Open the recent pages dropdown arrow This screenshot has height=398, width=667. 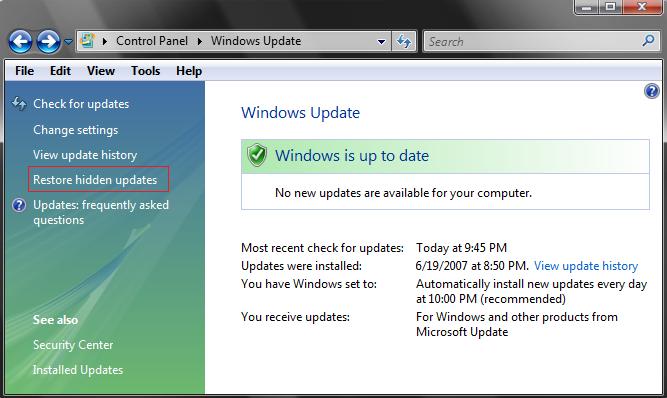(x=68, y=42)
